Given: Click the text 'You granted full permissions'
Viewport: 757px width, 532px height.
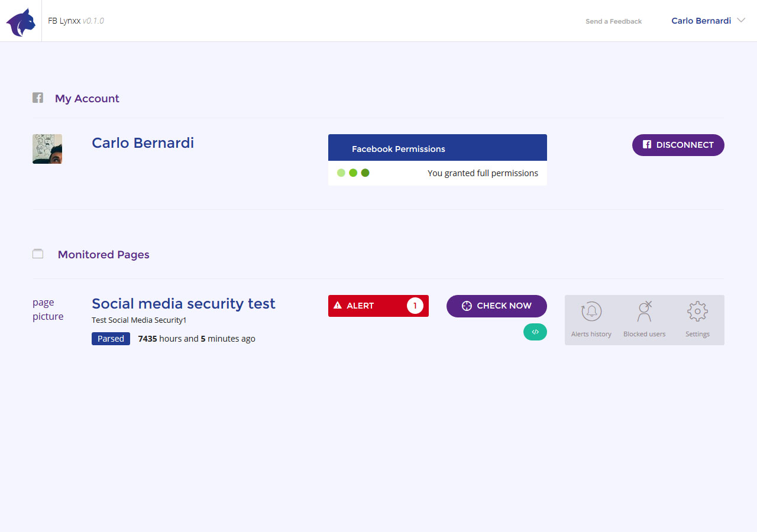Looking at the screenshot, I should pyautogui.click(x=483, y=173).
